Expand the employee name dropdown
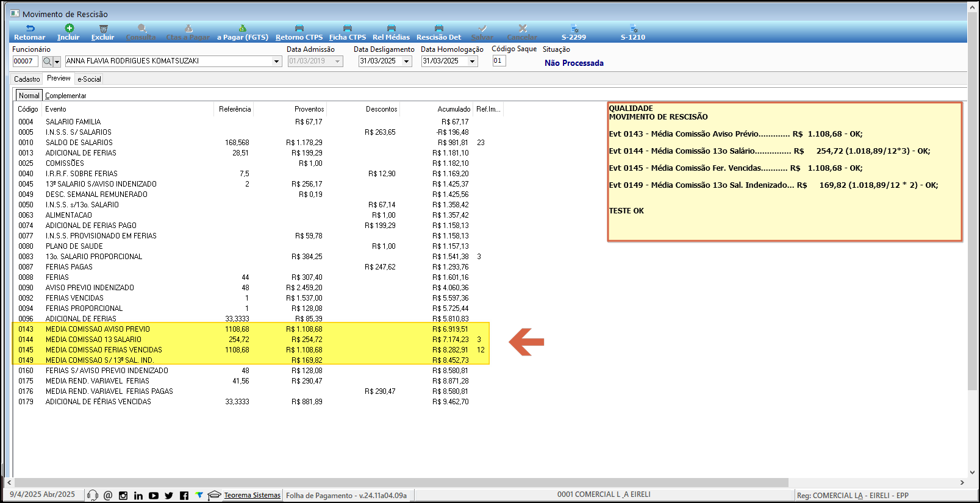980x503 pixels. pos(276,62)
